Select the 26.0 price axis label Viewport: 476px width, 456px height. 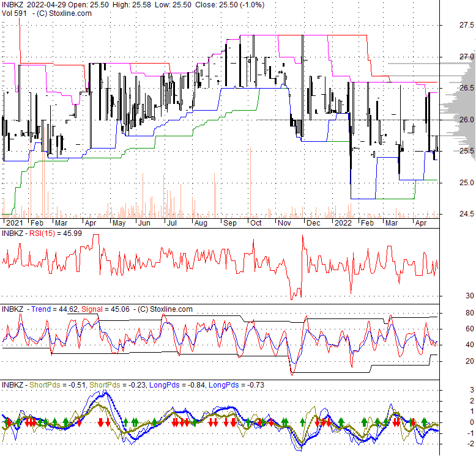(x=466, y=119)
